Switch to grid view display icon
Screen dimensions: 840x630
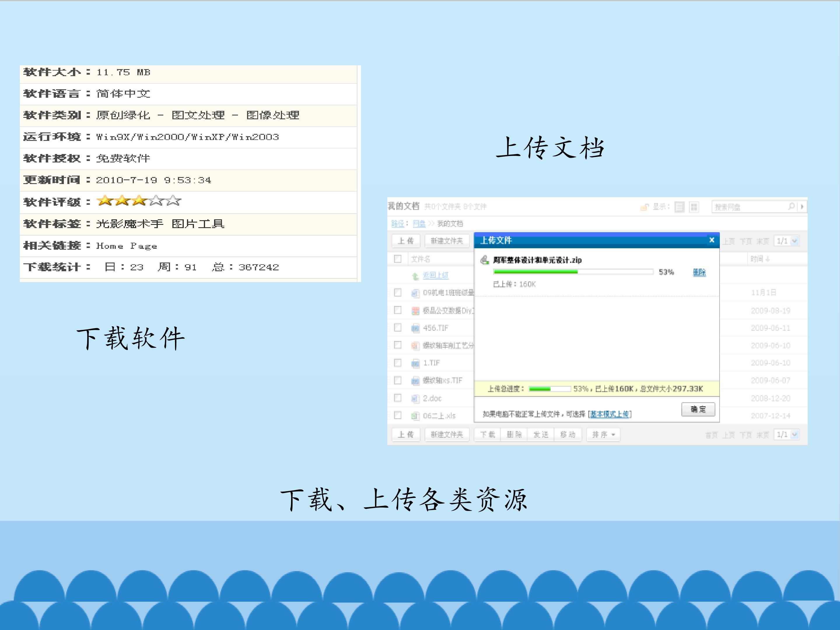pyautogui.click(x=694, y=207)
